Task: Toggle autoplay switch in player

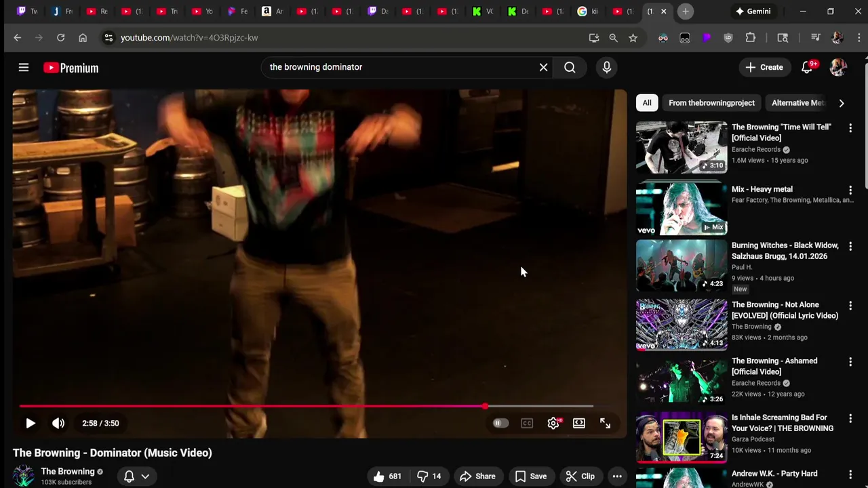Action: pos(500,423)
